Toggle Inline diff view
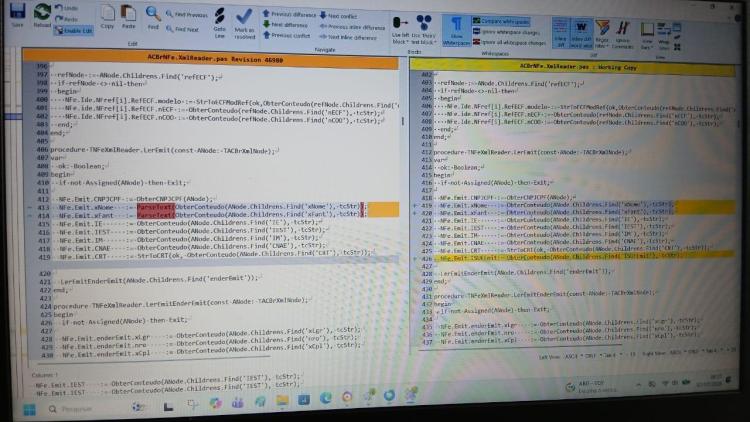The image size is (750, 422). [561, 33]
